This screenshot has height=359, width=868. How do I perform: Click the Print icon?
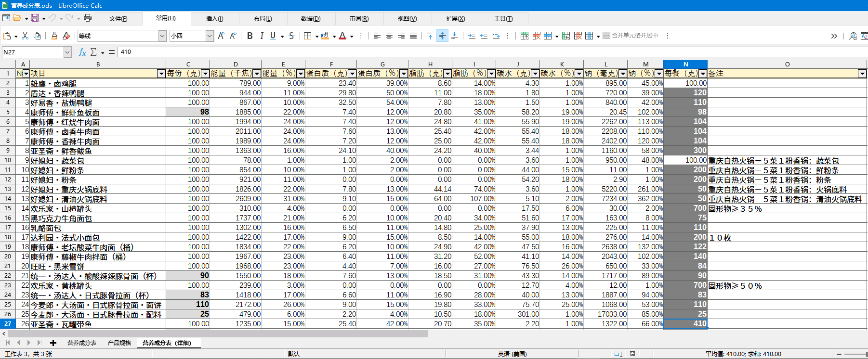(87, 18)
